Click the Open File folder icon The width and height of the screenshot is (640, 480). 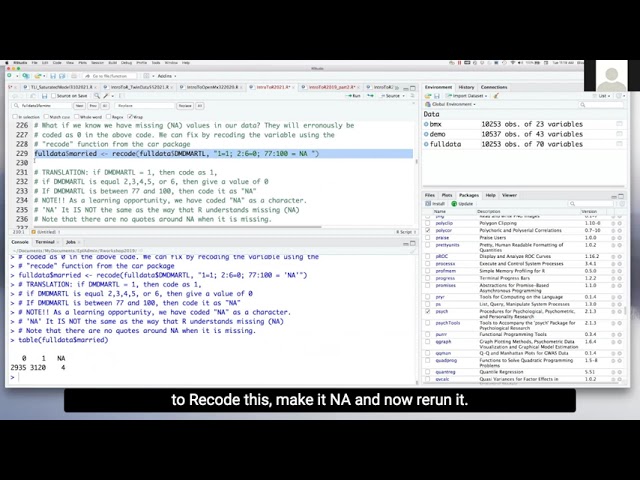click(x=38, y=76)
